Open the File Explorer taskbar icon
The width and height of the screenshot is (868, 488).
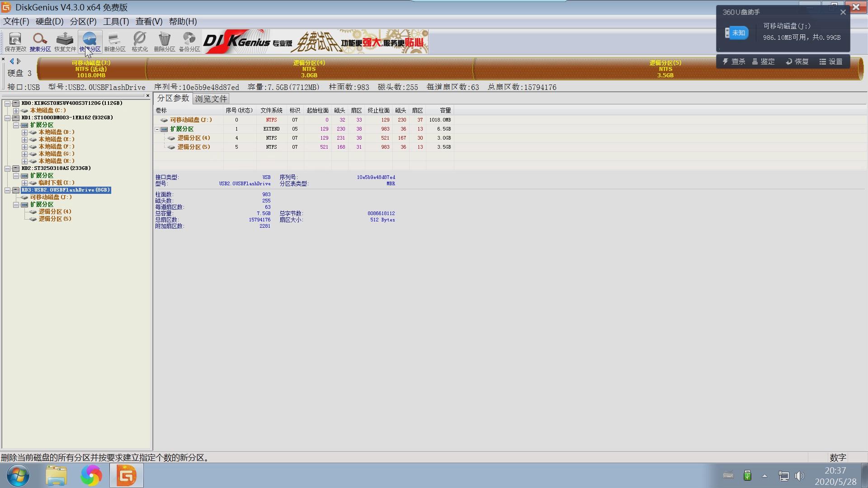coord(56,475)
